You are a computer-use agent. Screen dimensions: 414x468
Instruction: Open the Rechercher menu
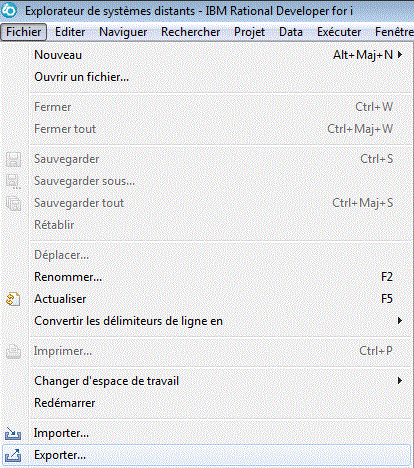pos(190,32)
